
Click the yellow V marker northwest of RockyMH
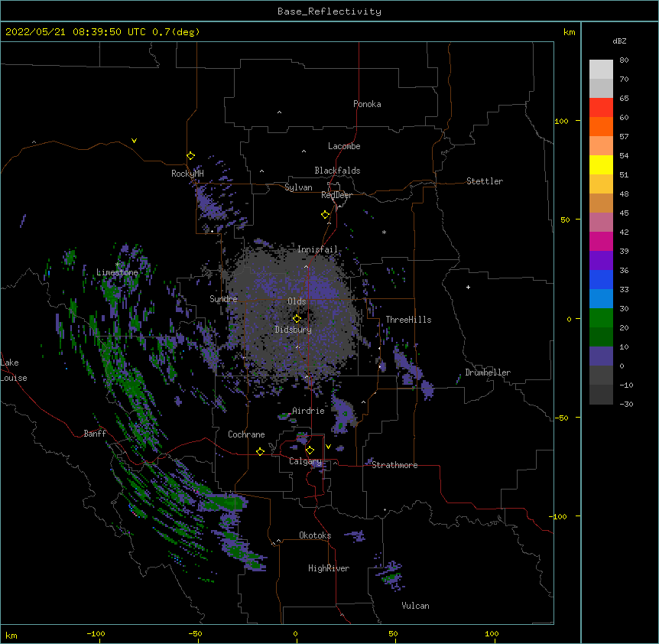pyautogui.click(x=134, y=141)
